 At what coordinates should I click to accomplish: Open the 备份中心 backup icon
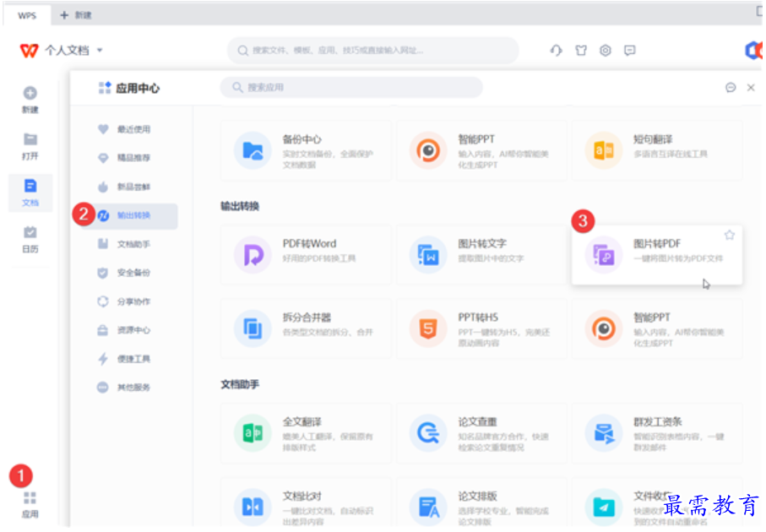click(x=253, y=150)
